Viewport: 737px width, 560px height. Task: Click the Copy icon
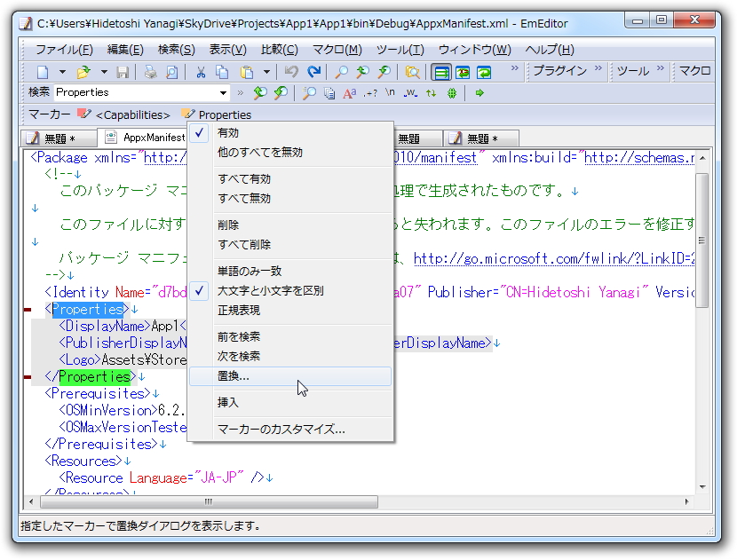(222, 73)
